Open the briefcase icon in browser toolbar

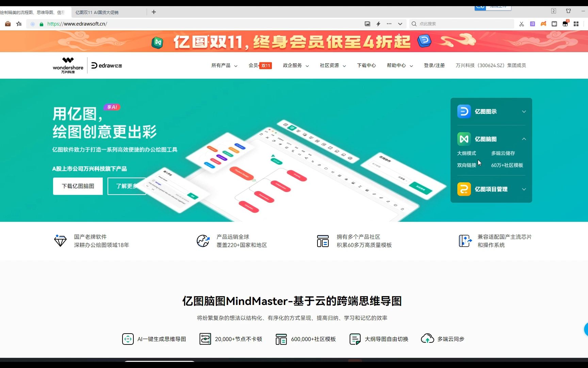[8, 24]
